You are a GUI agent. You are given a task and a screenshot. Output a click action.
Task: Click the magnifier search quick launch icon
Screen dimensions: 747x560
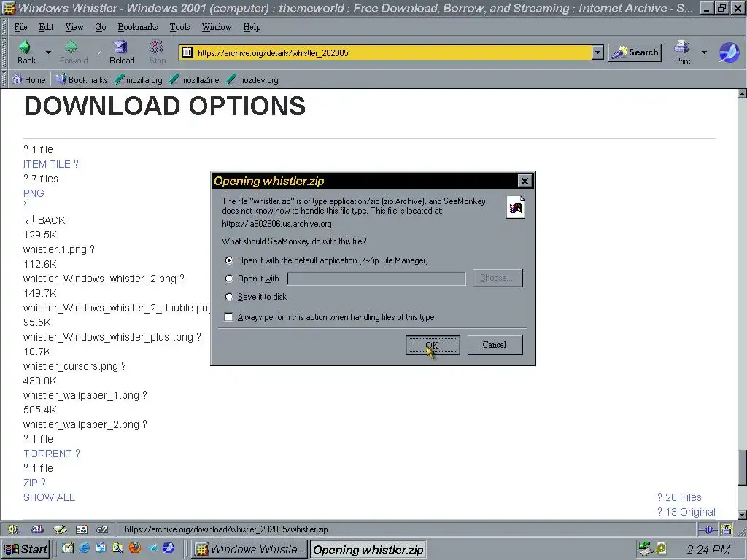coord(117,548)
